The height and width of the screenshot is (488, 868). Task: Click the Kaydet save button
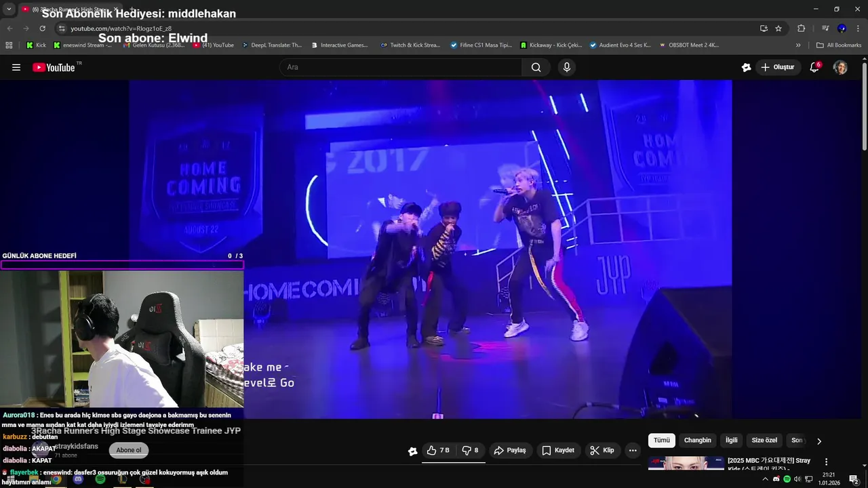[x=558, y=450]
